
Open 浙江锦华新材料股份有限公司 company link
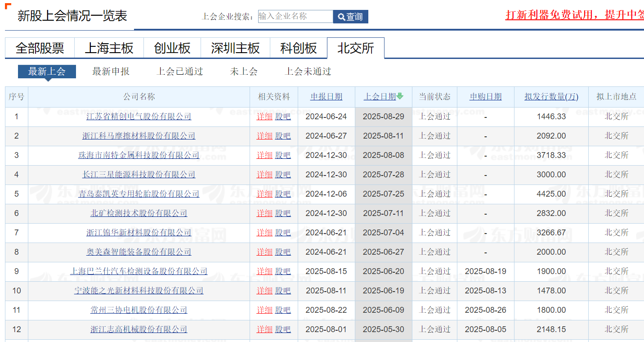point(139,233)
